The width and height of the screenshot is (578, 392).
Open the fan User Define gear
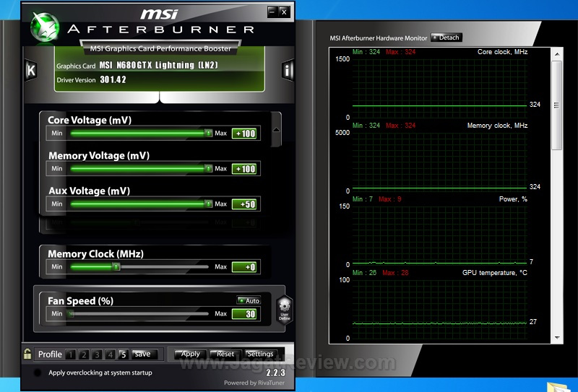click(x=284, y=308)
